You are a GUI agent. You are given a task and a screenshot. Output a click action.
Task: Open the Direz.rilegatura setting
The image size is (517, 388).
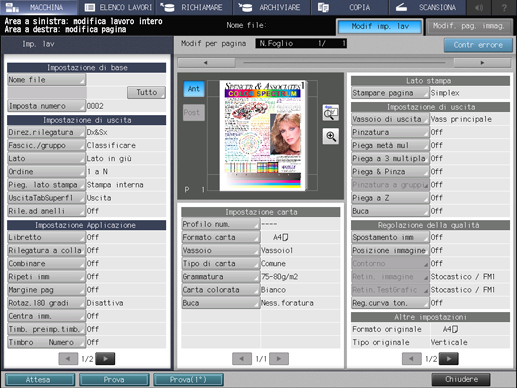[46, 132]
